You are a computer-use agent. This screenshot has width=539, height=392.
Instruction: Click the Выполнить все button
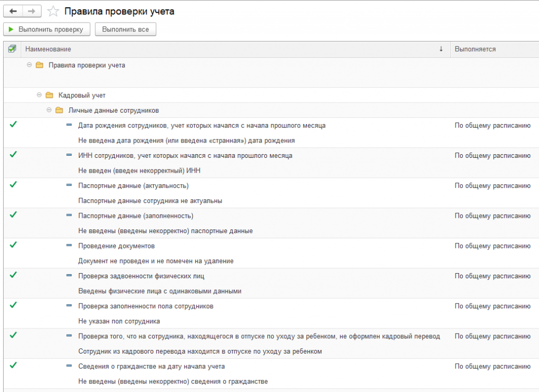coord(125,29)
